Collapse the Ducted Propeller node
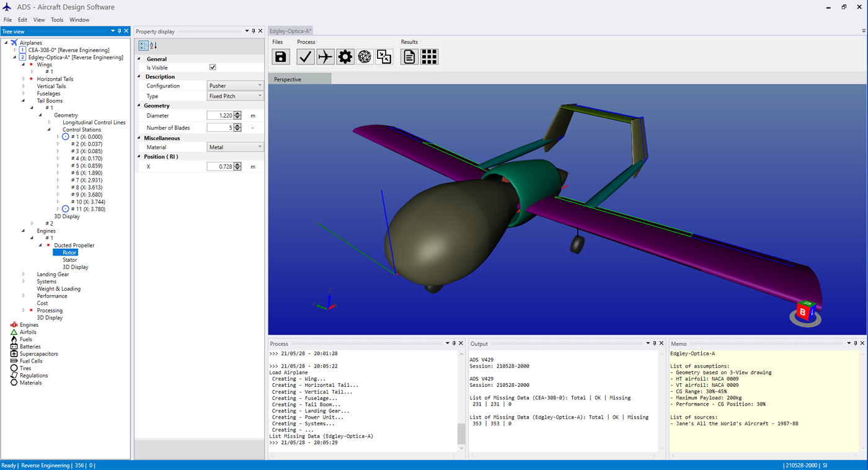The image size is (868, 470). pyautogui.click(x=41, y=246)
